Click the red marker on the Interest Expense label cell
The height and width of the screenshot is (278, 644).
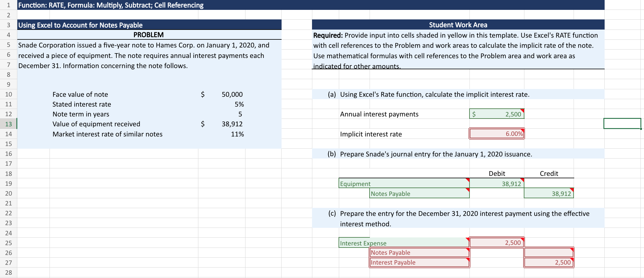pyautogui.click(x=467, y=239)
